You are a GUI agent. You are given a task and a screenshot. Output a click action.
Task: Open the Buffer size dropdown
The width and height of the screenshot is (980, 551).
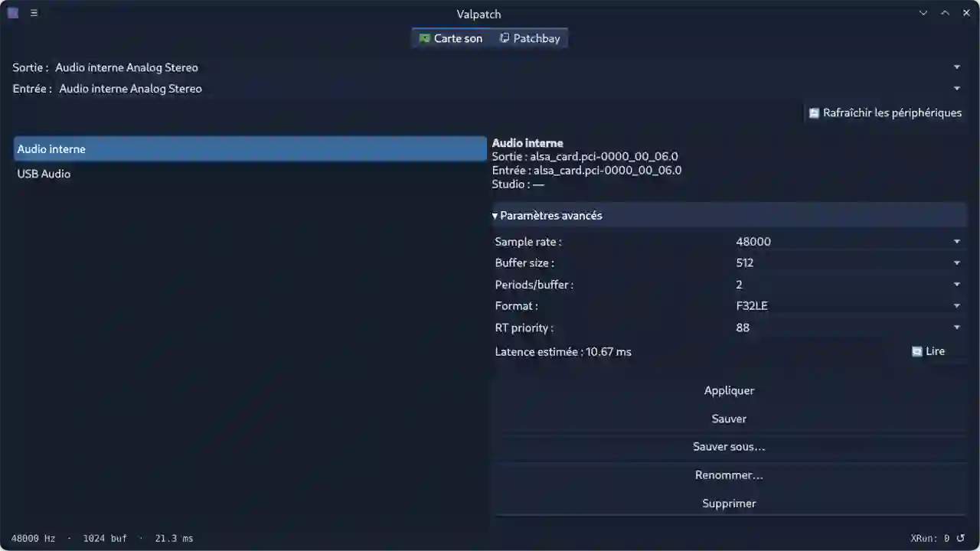(848, 263)
